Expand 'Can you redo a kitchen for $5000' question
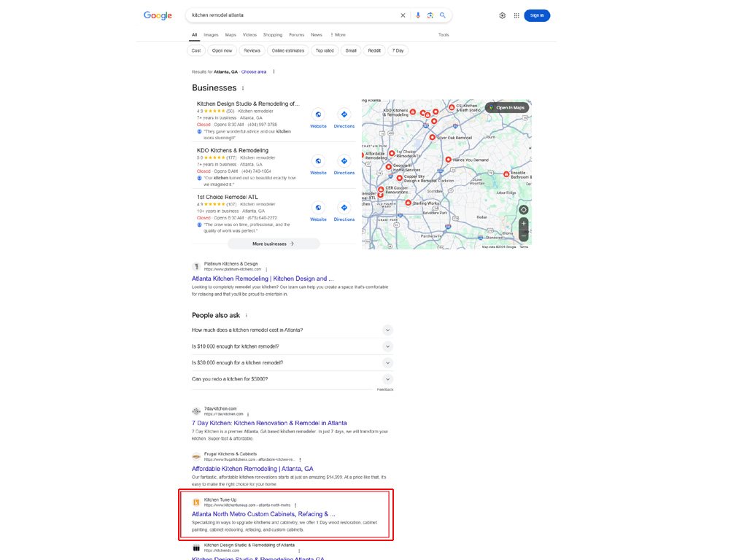The width and height of the screenshot is (747, 560). [387, 379]
